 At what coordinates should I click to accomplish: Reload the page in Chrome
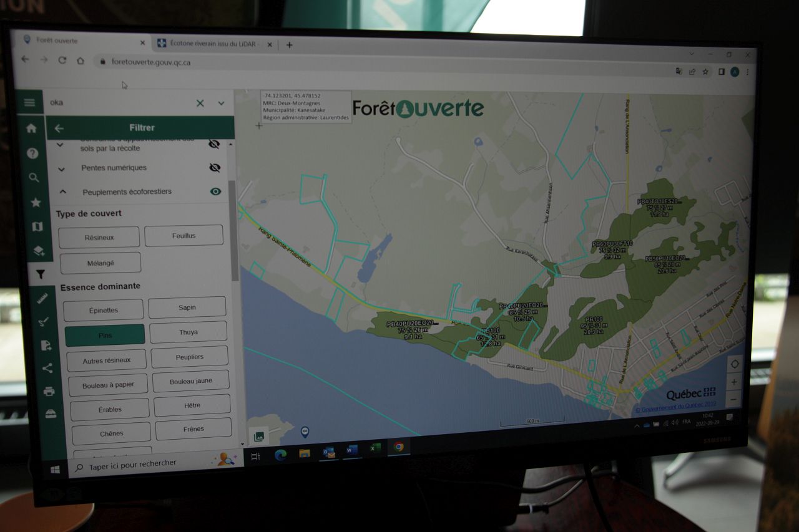[x=62, y=60]
